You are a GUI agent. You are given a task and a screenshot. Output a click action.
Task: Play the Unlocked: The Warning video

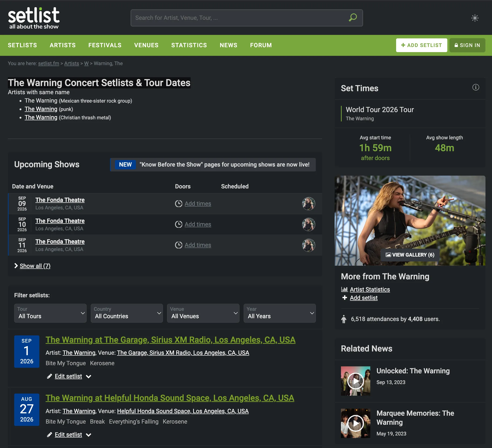[x=355, y=381]
